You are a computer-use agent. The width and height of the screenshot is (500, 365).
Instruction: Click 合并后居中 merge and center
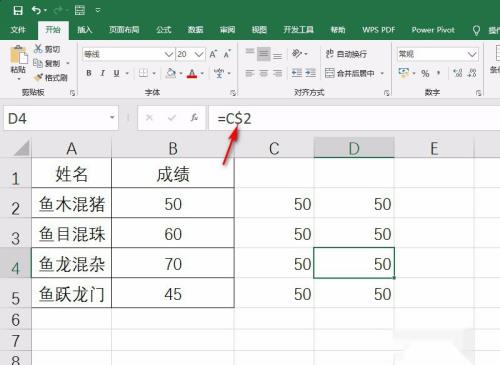coord(350,73)
